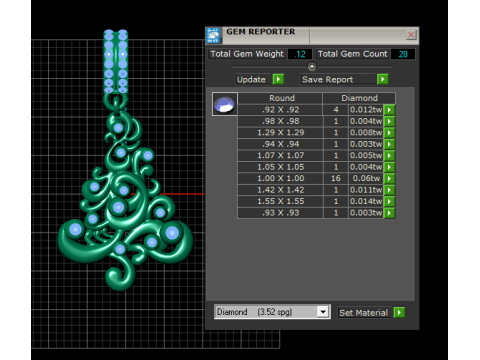The image size is (480, 360).
Task: Click green arrow in the 1.29 X 1.29 row
Action: (389, 133)
